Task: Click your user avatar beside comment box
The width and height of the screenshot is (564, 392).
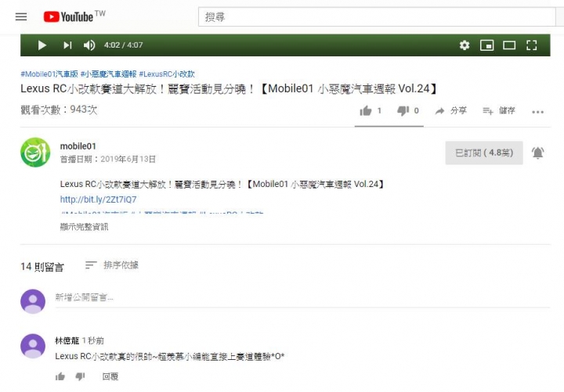Action: [33, 301]
